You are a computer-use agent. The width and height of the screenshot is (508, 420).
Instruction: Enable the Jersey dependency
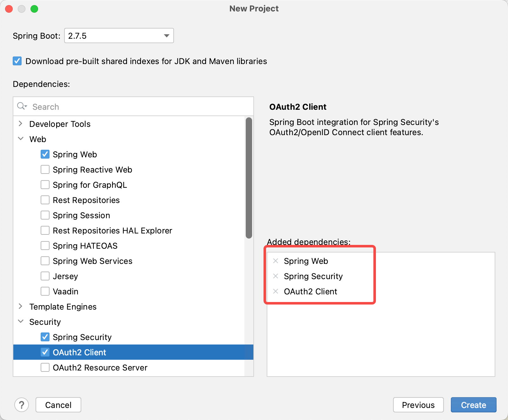click(45, 276)
